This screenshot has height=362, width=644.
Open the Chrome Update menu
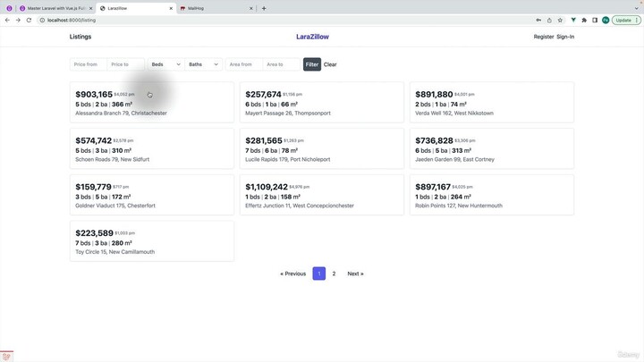coord(624,20)
